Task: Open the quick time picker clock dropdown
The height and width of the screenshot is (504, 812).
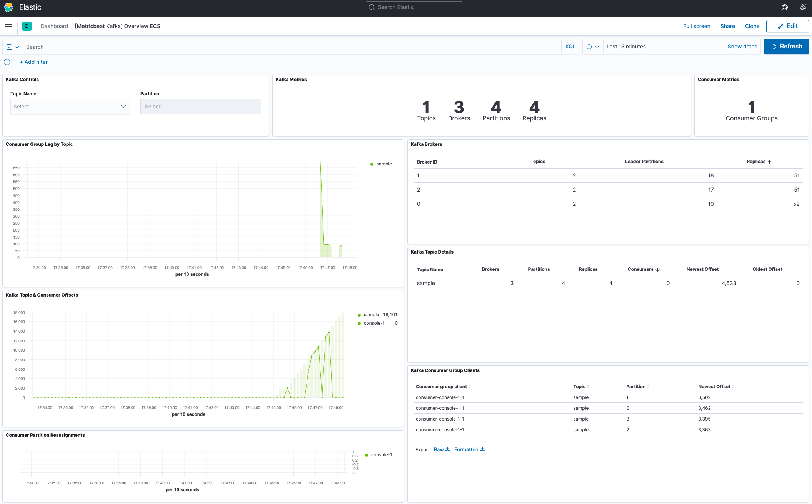Action: click(592, 47)
